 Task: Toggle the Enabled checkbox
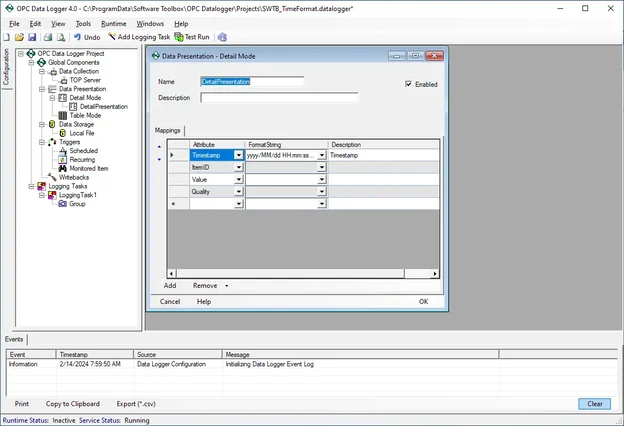coord(408,84)
